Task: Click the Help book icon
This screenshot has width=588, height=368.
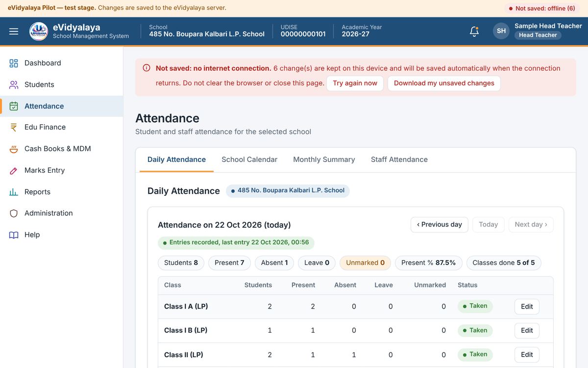Action: [14, 235]
